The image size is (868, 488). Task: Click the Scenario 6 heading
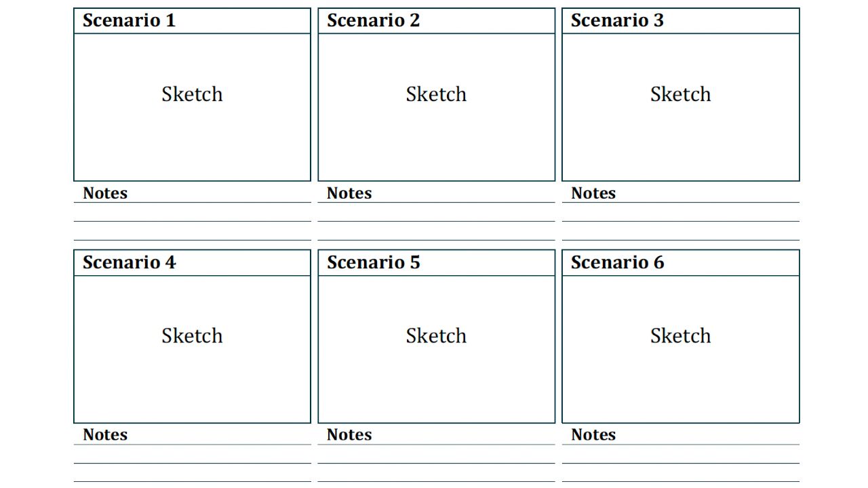(617, 262)
